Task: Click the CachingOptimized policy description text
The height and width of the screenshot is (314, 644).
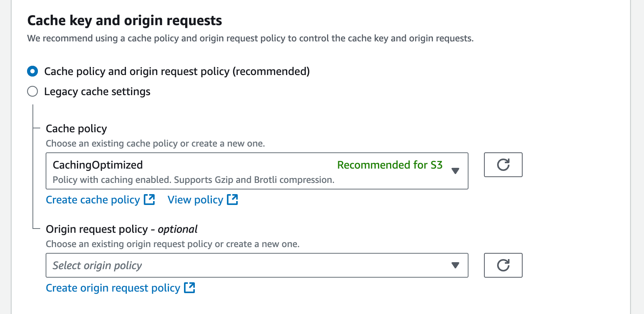Action: pos(193,180)
